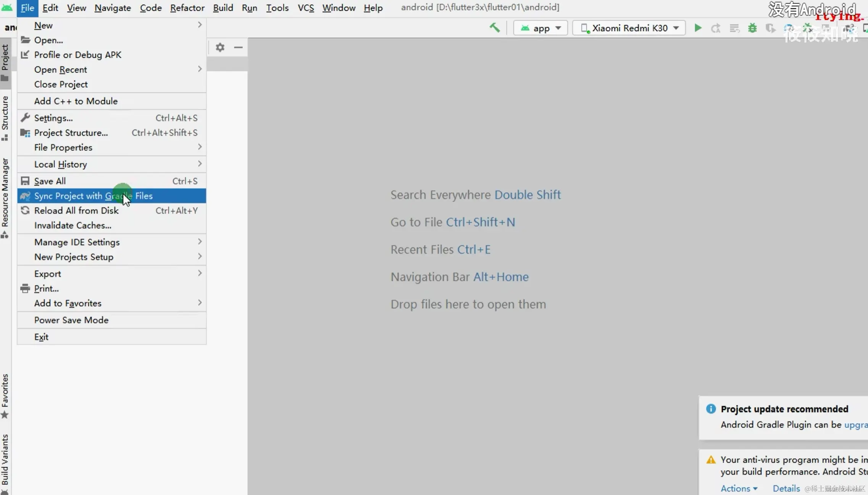Click the Apply Code Changes icon

734,28
